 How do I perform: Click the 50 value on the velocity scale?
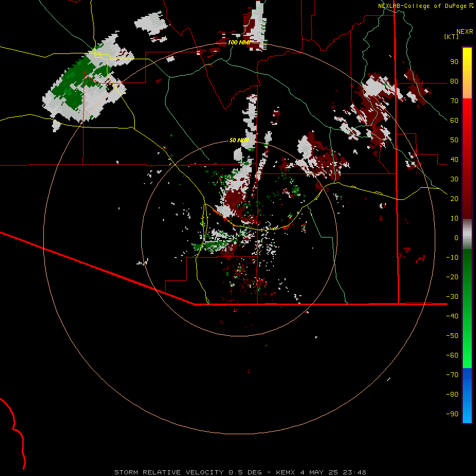point(454,140)
